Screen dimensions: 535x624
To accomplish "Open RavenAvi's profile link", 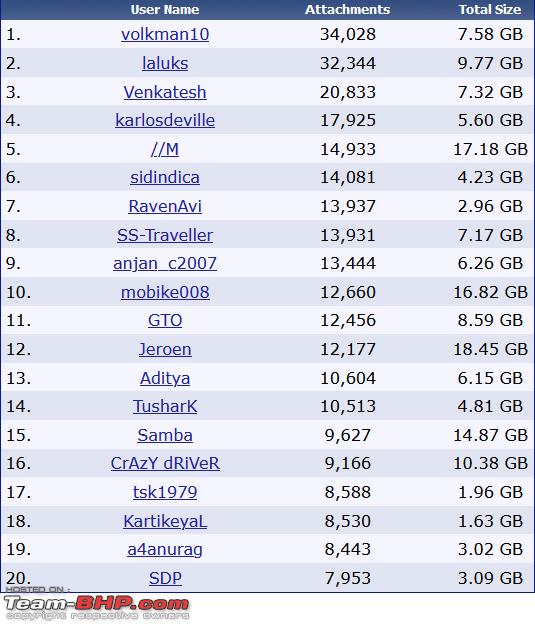I will tap(165, 206).
